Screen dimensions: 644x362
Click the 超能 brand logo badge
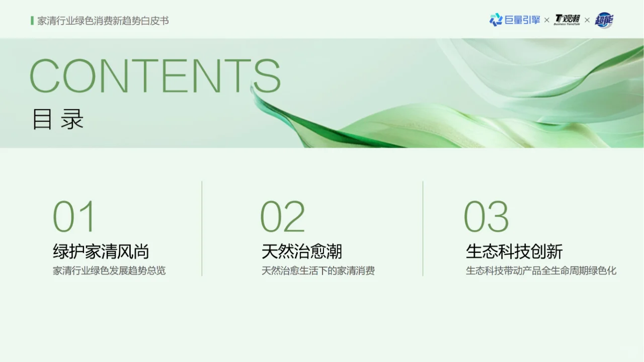604,21
